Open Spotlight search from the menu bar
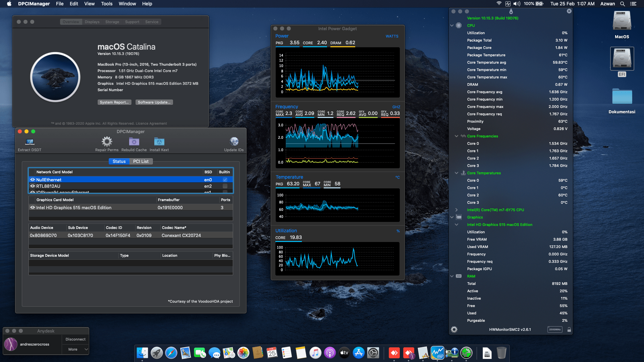 [623, 4]
